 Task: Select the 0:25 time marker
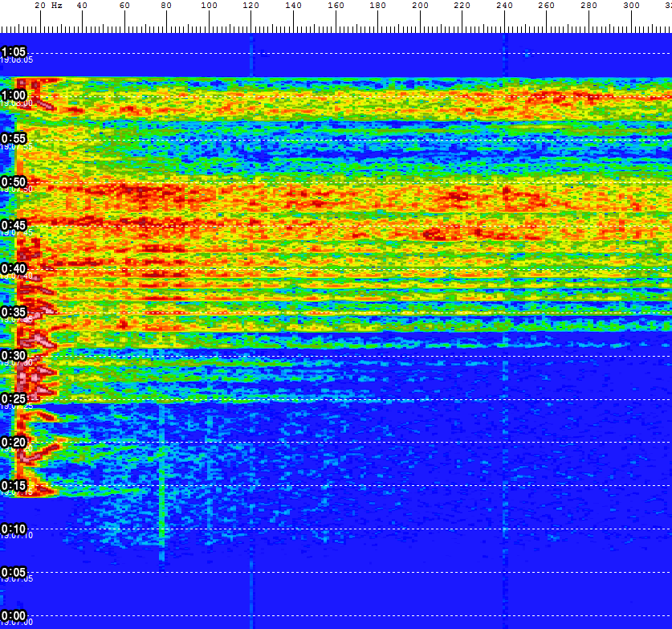tap(14, 398)
